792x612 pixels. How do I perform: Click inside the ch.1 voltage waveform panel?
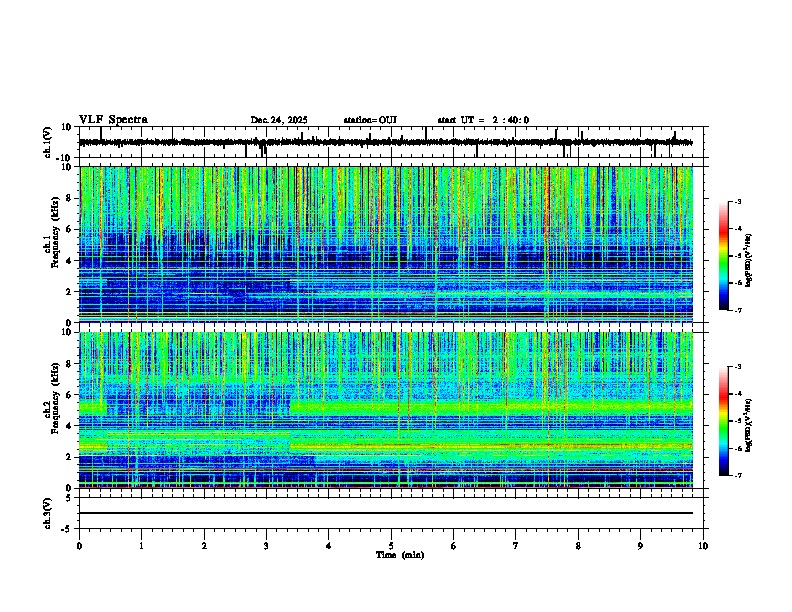391,142
